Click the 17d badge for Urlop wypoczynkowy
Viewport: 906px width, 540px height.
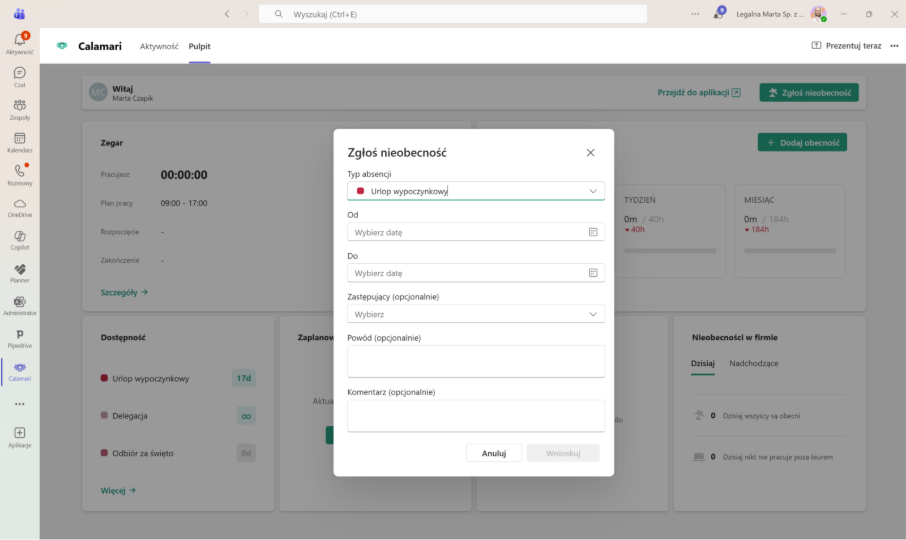click(x=244, y=378)
